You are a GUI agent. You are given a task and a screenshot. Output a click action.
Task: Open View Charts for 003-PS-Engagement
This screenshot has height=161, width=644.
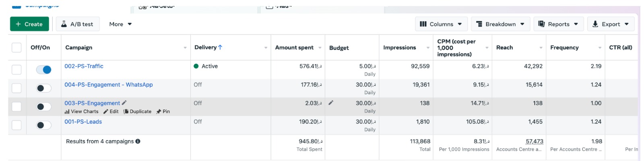point(81,112)
